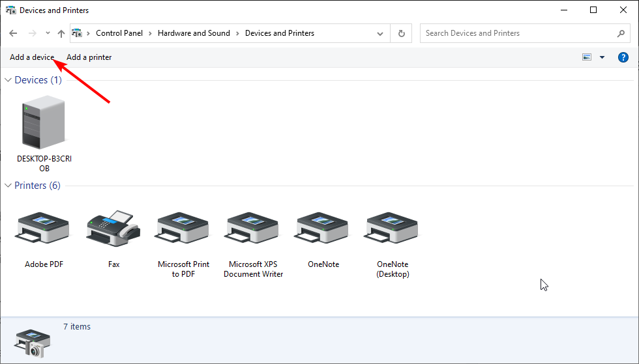Minimize the Devices and Printers window
The image size is (639, 364).
pos(564,10)
